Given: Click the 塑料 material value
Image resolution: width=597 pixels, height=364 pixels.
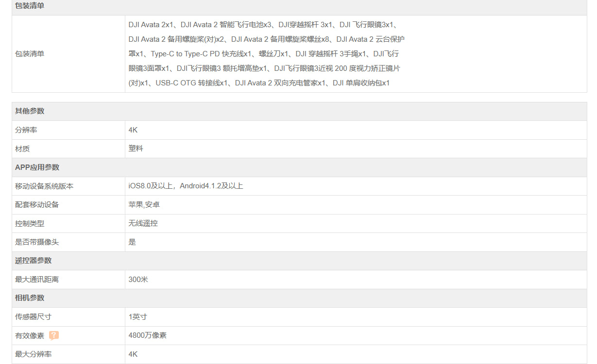Looking at the screenshot, I should coord(136,149).
